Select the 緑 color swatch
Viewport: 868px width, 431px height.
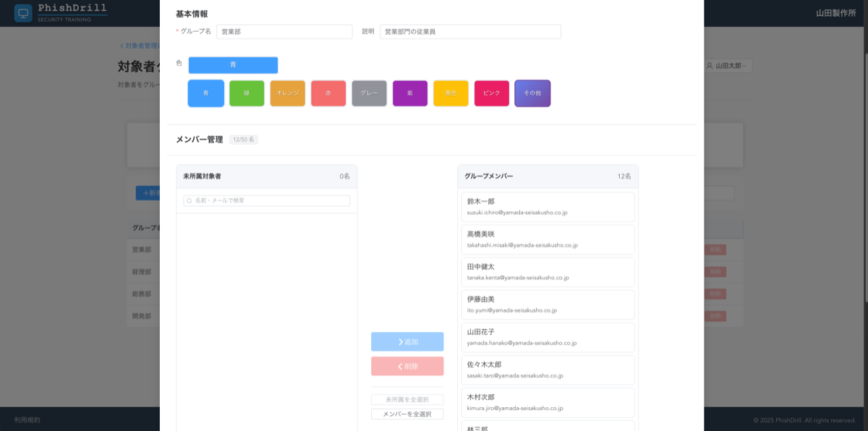(247, 93)
